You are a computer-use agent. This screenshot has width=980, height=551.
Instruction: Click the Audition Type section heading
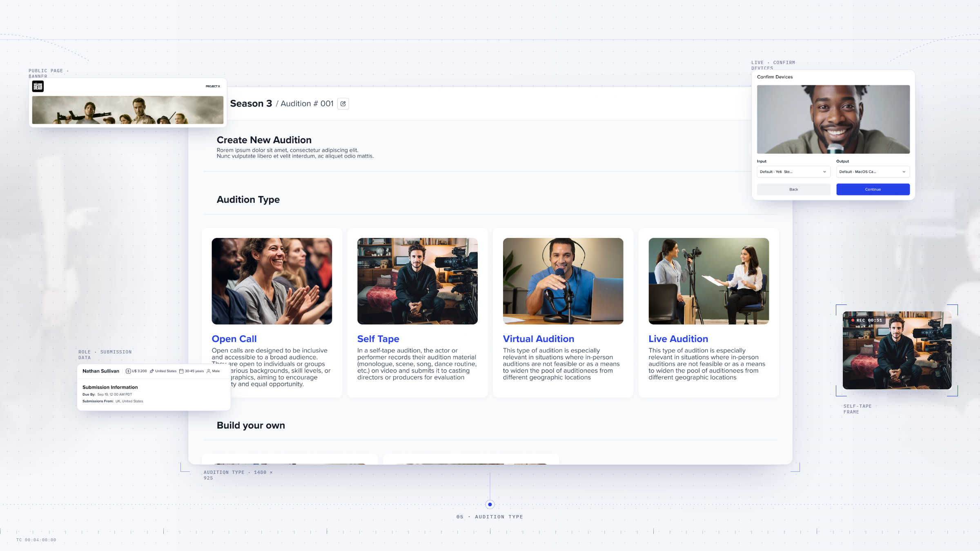pos(248,200)
